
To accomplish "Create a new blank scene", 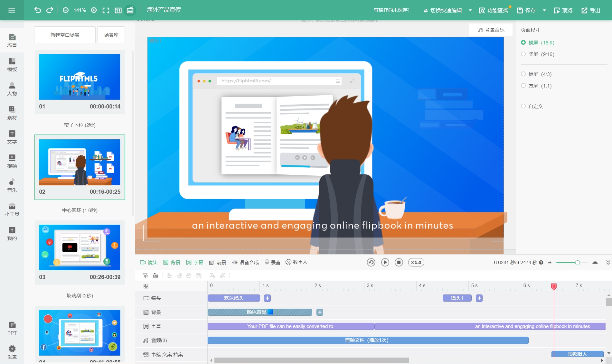I will [65, 35].
